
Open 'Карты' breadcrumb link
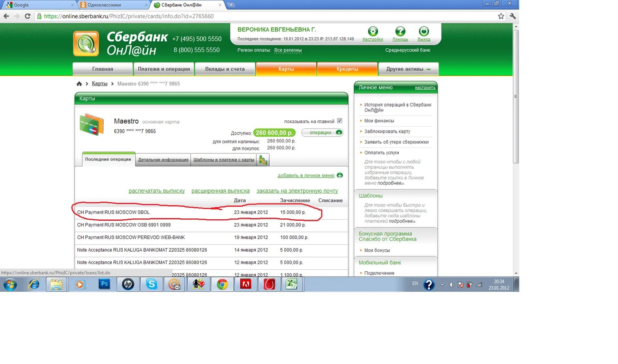[100, 83]
